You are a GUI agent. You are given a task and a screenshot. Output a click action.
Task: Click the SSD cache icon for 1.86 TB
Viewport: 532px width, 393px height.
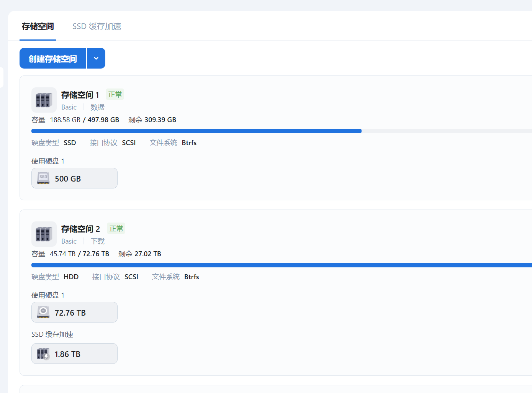click(43, 354)
